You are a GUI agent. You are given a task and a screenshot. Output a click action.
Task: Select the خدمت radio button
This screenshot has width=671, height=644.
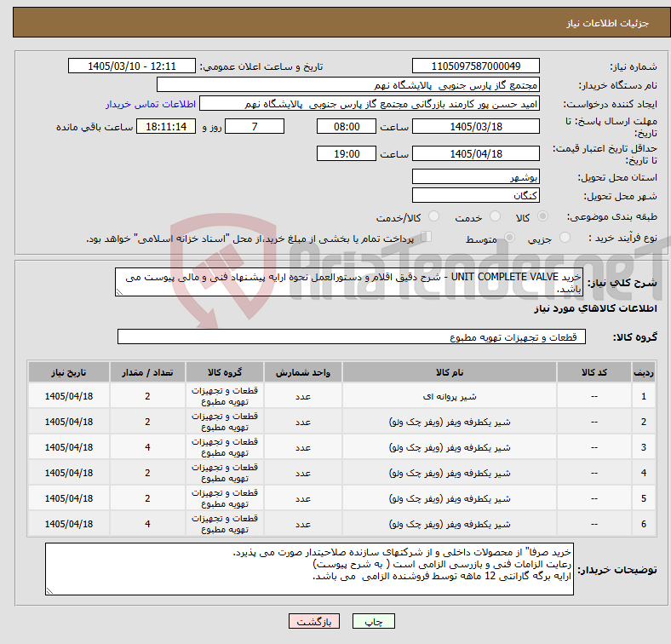[x=495, y=216]
